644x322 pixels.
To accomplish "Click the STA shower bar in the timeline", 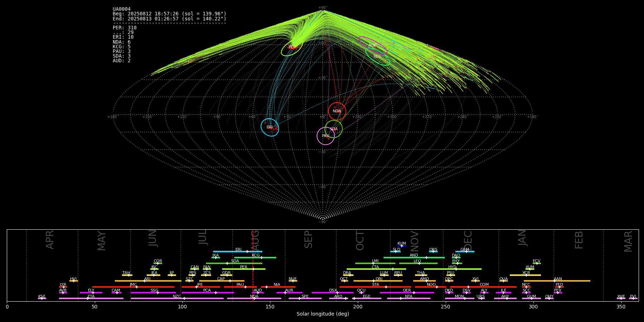I will click(375, 287).
